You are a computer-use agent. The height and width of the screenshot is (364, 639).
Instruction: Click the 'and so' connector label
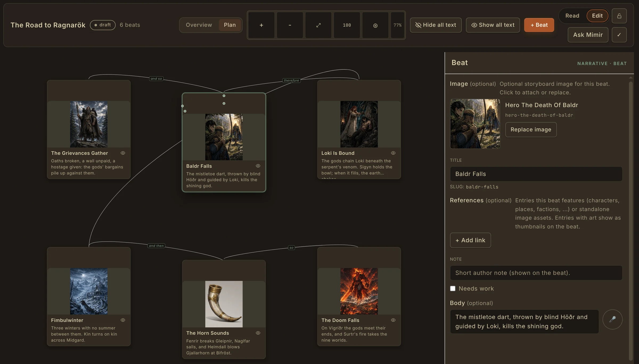click(156, 79)
